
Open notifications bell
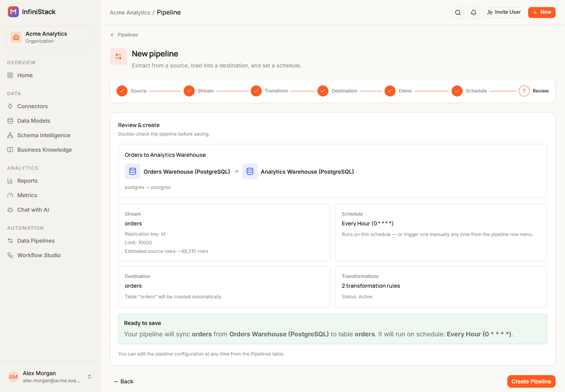click(x=474, y=13)
